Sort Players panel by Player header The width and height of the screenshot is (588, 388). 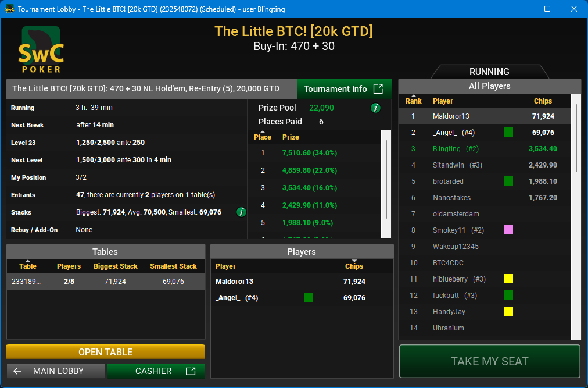pyautogui.click(x=225, y=266)
